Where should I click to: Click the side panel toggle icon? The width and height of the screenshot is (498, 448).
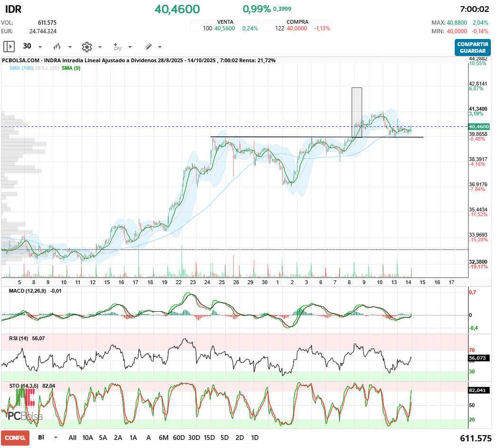point(9,47)
